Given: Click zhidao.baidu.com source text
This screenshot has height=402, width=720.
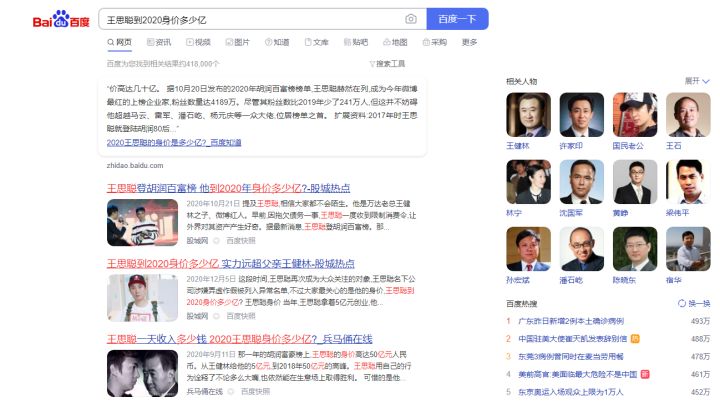Looking at the screenshot, I should [x=135, y=165].
